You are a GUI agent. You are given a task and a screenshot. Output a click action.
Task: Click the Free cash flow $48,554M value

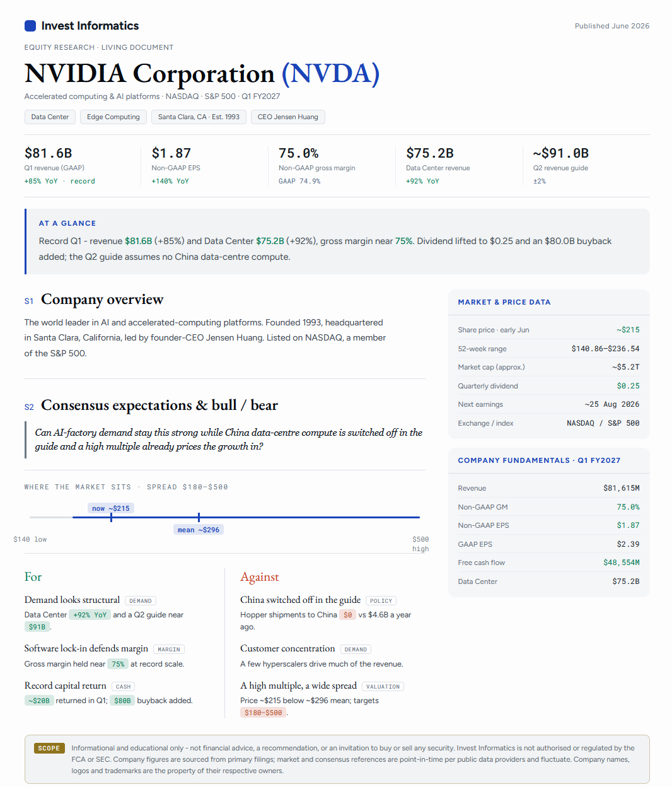(x=621, y=563)
